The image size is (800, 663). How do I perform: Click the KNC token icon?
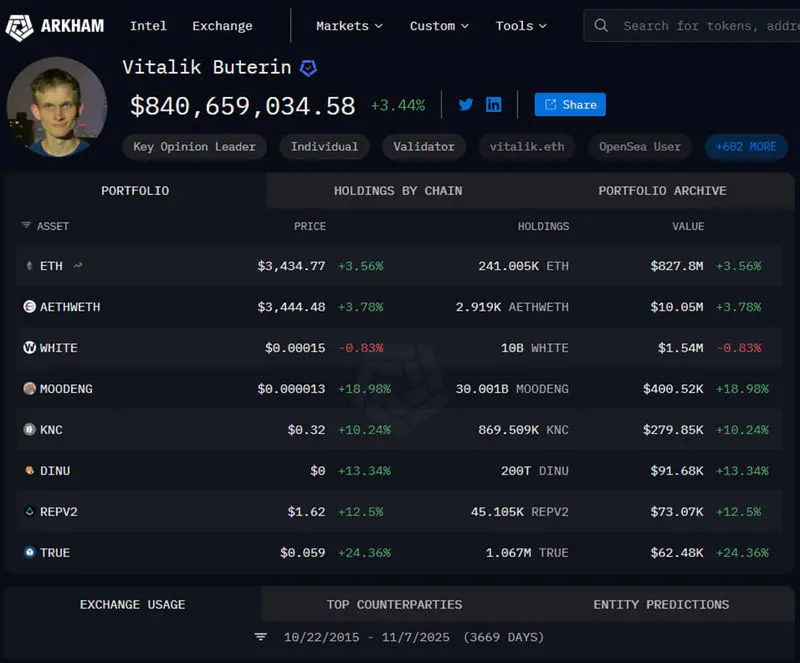[29, 430]
